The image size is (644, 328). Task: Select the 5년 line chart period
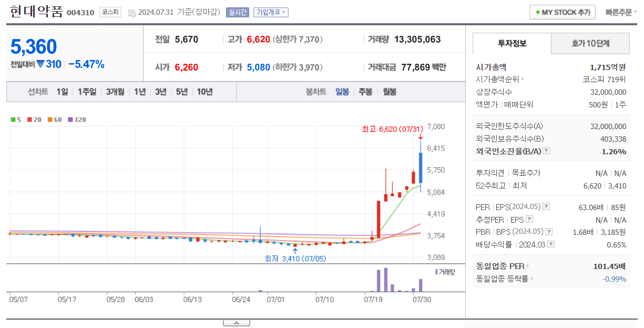pyautogui.click(x=182, y=92)
